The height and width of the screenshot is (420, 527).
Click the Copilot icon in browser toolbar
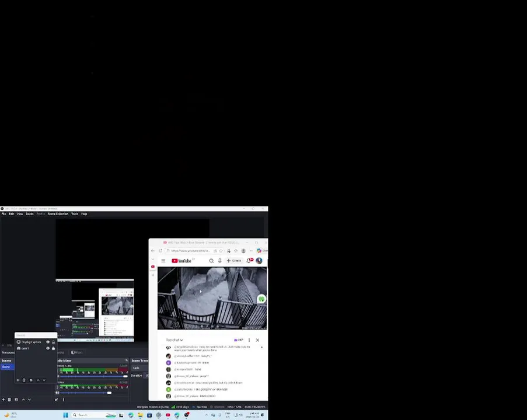pyautogui.click(x=259, y=251)
